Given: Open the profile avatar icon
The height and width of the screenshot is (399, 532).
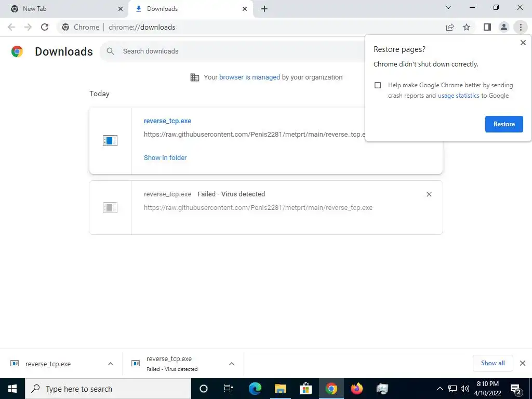Looking at the screenshot, I should [504, 27].
